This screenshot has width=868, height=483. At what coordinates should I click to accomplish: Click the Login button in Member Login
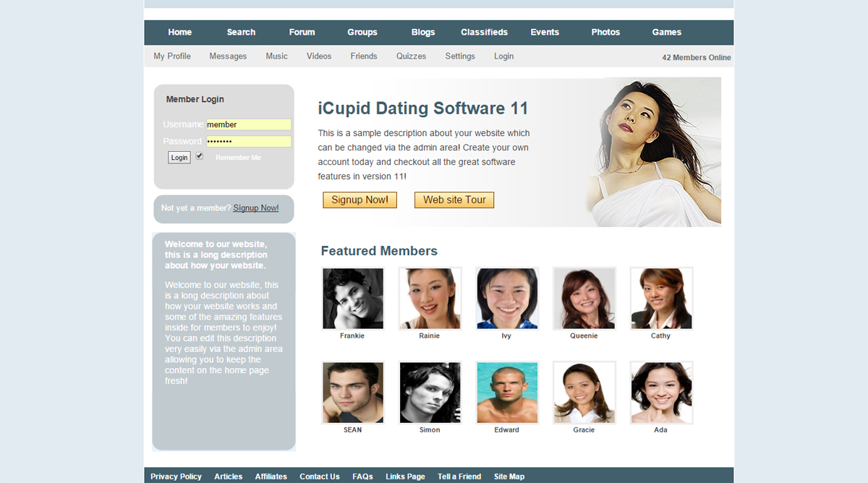(179, 158)
